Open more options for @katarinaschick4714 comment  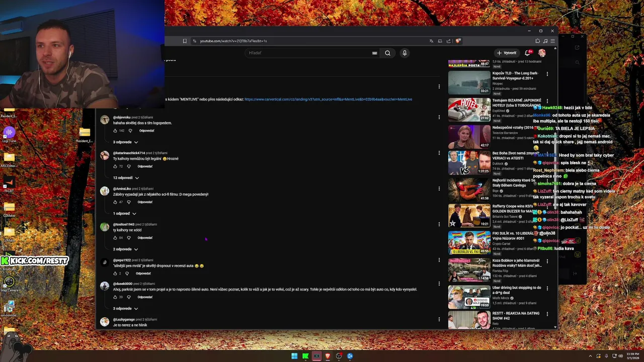[439, 153]
